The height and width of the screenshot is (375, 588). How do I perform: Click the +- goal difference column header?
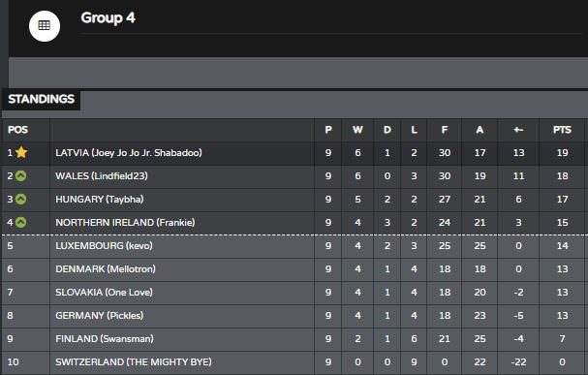tap(518, 130)
